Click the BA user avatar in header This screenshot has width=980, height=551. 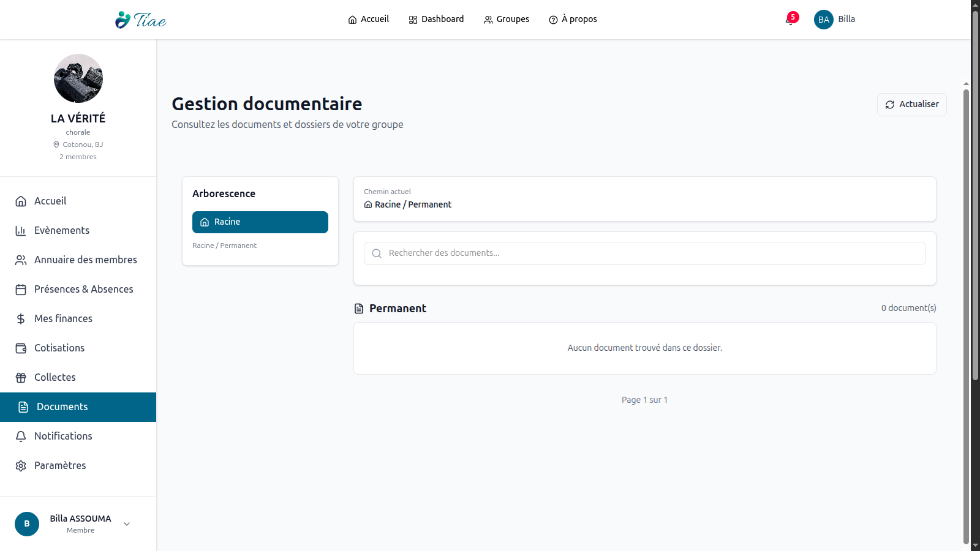(823, 20)
